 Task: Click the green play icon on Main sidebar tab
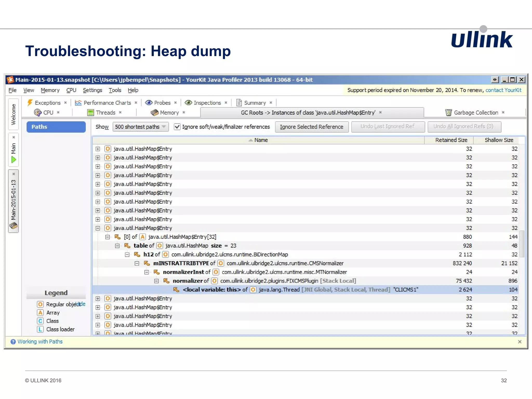pyautogui.click(x=14, y=160)
